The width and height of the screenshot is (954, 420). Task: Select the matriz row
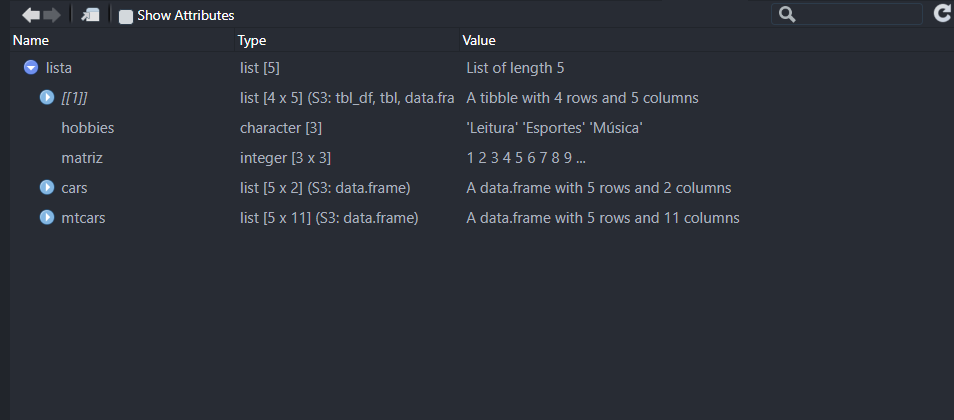[x=82, y=158]
